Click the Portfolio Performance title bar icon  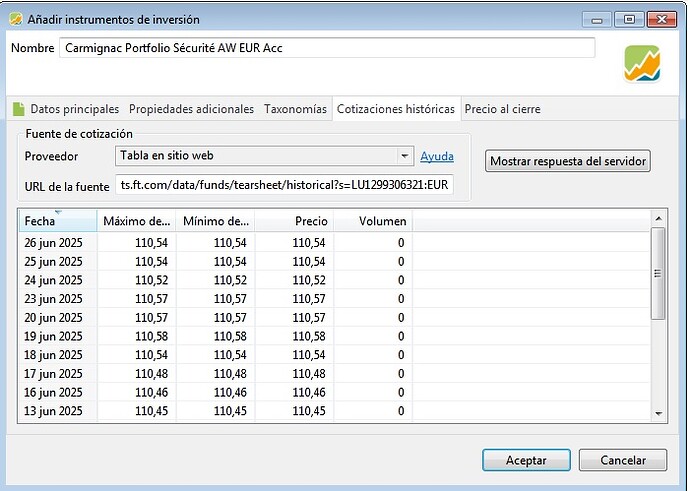point(16,19)
